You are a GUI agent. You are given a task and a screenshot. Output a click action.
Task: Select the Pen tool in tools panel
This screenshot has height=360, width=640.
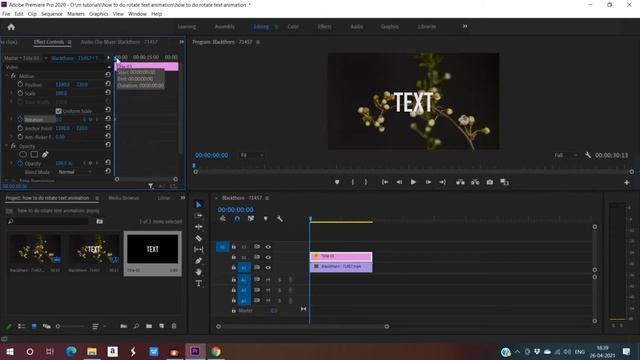click(198, 260)
